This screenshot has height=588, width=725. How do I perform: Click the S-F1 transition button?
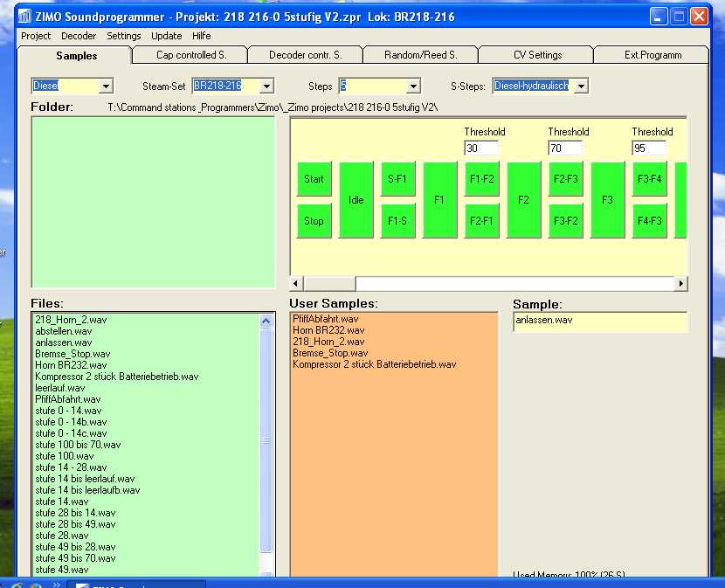pos(397,179)
